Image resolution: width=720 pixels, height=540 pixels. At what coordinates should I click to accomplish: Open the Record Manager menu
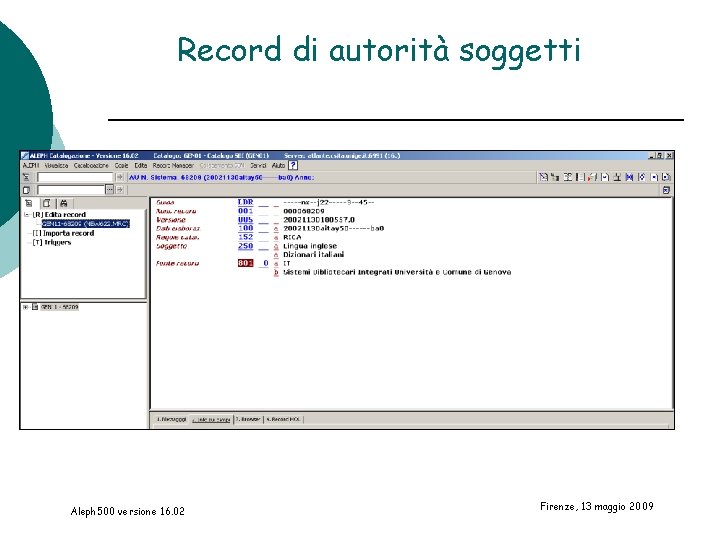[x=173, y=165]
